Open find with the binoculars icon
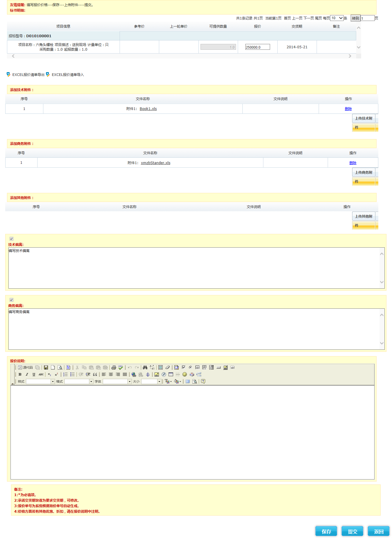Screen dimensions: 392x538 [145, 367]
